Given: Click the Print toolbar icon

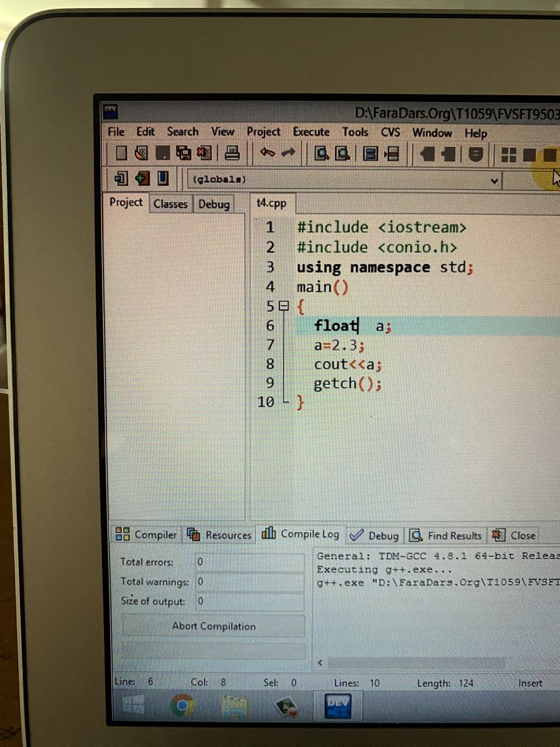Looking at the screenshot, I should 233,153.
